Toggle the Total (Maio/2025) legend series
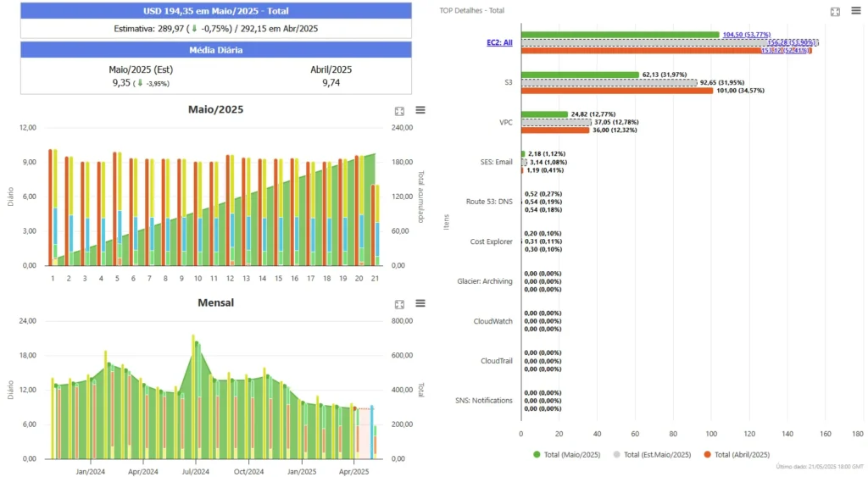The image size is (868, 477). (566, 455)
